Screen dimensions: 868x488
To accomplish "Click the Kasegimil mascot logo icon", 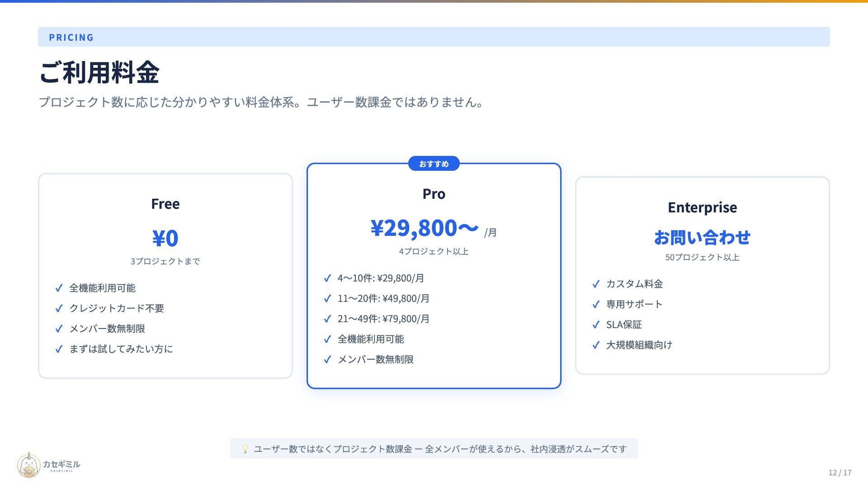I will [28, 465].
